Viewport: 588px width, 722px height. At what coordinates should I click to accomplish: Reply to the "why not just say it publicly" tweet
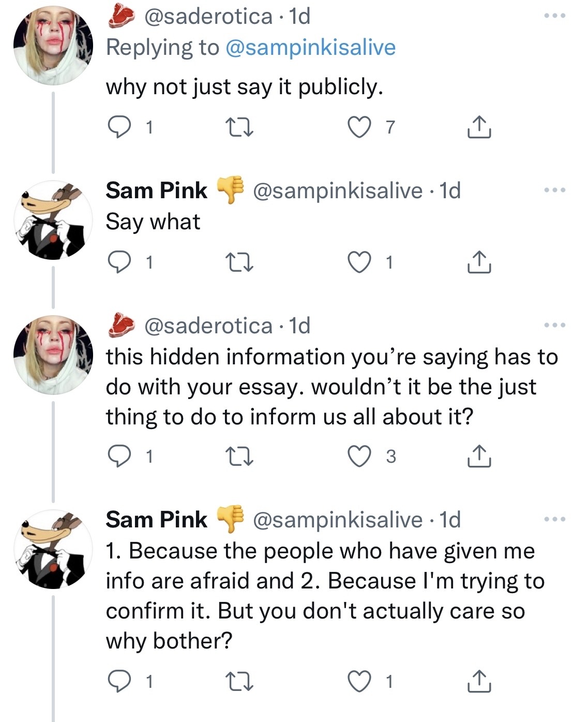click(119, 127)
